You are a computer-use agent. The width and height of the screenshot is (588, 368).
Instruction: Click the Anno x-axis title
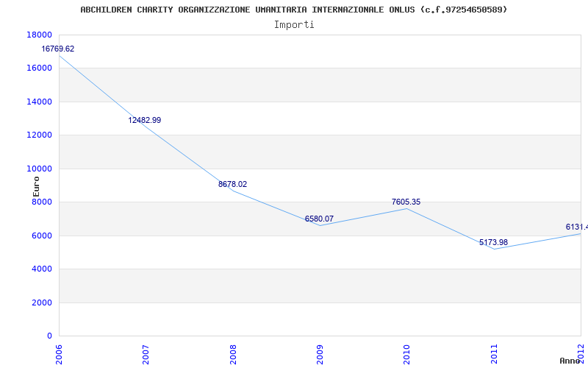pyautogui.click(x=570, y=361)
